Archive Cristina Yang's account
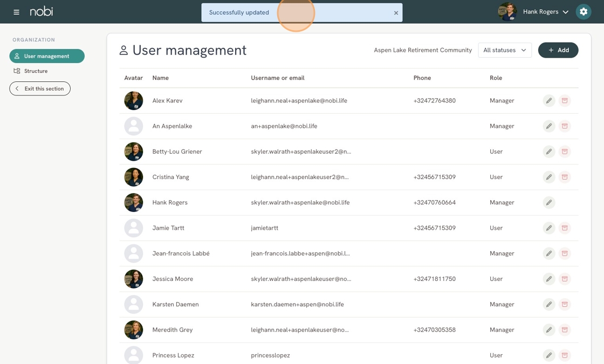604x364 pixels. (565, 177)
